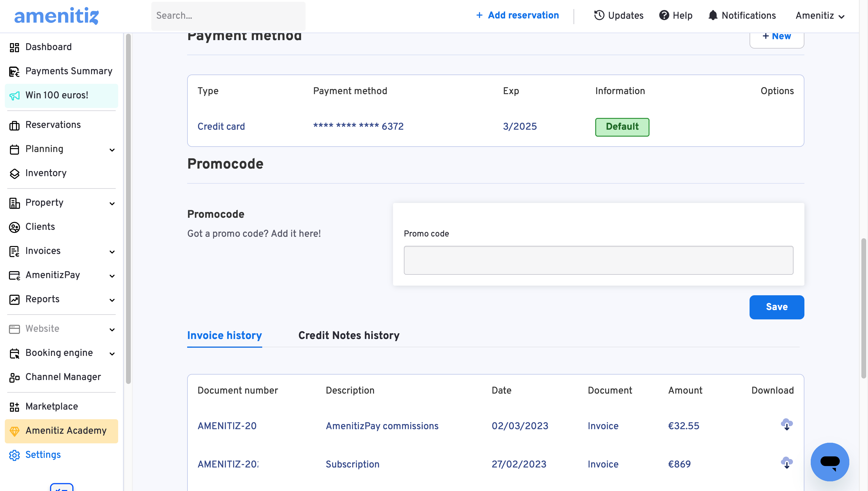Expand the Property submenu chevron
868x491 pixels.
tap(112, 204)
